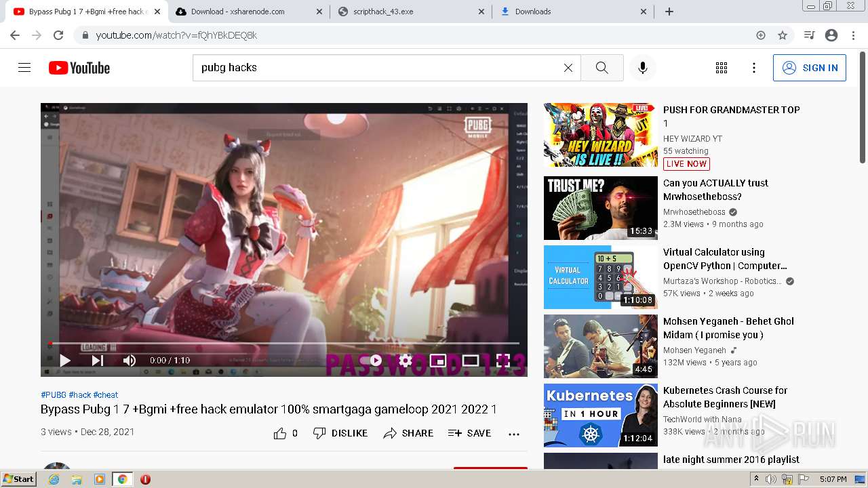Go back with the browser back arrow

[x=15, y=35]
